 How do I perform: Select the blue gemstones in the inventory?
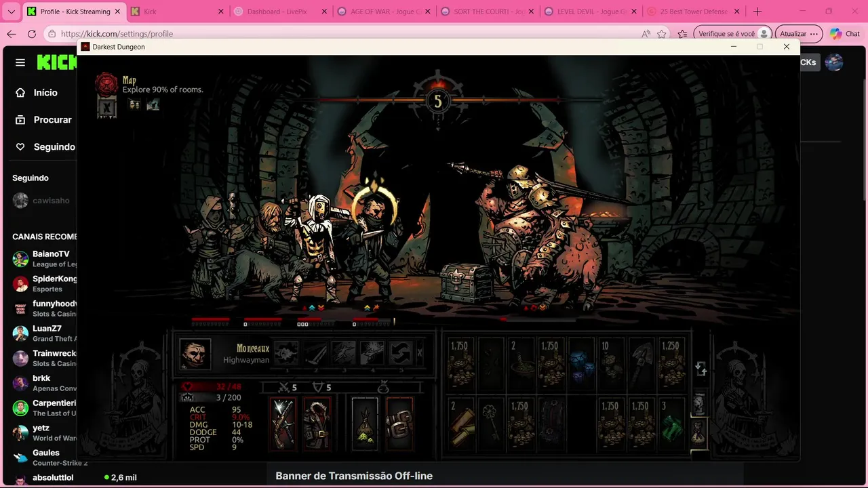[581, 363]
